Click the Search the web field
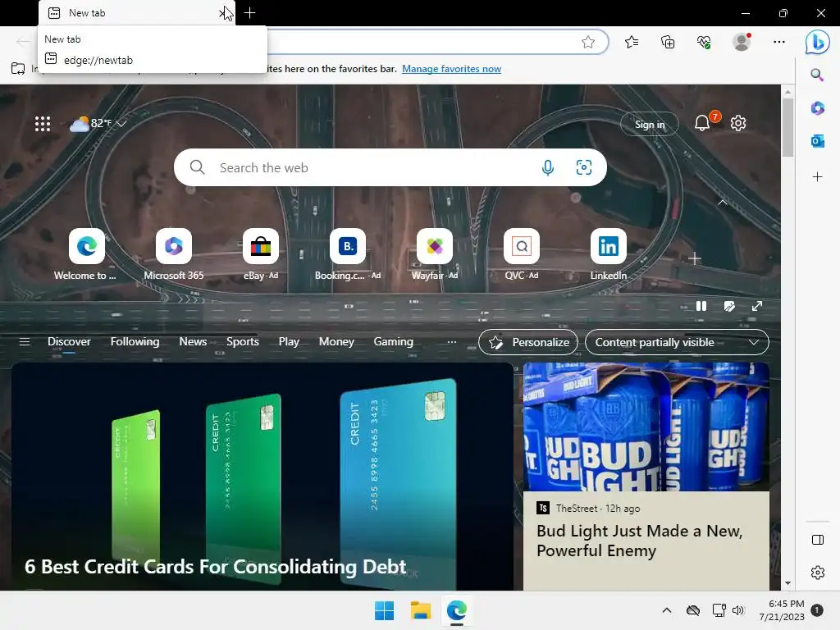This screenshot has height=630, width=840. click(390, 167)
